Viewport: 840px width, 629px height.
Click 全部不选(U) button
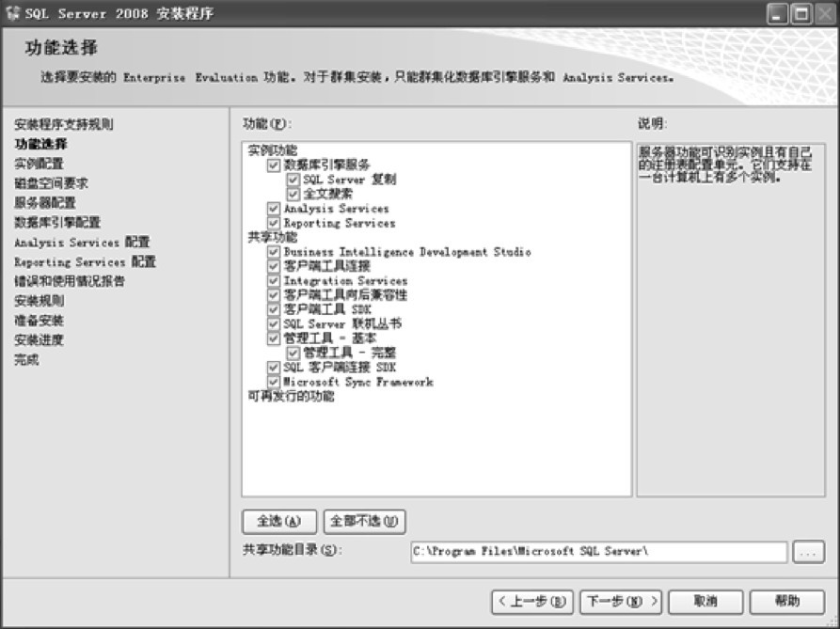[364, 522]
